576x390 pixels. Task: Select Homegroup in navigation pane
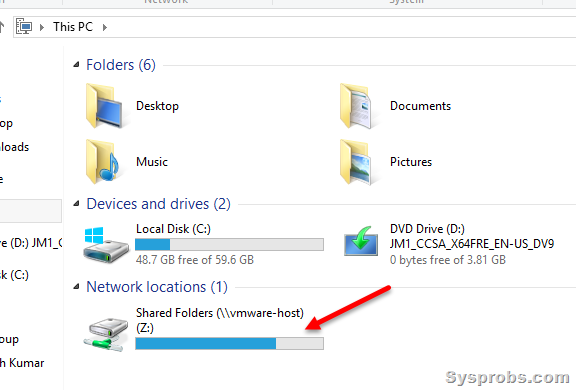click(9, 339)
